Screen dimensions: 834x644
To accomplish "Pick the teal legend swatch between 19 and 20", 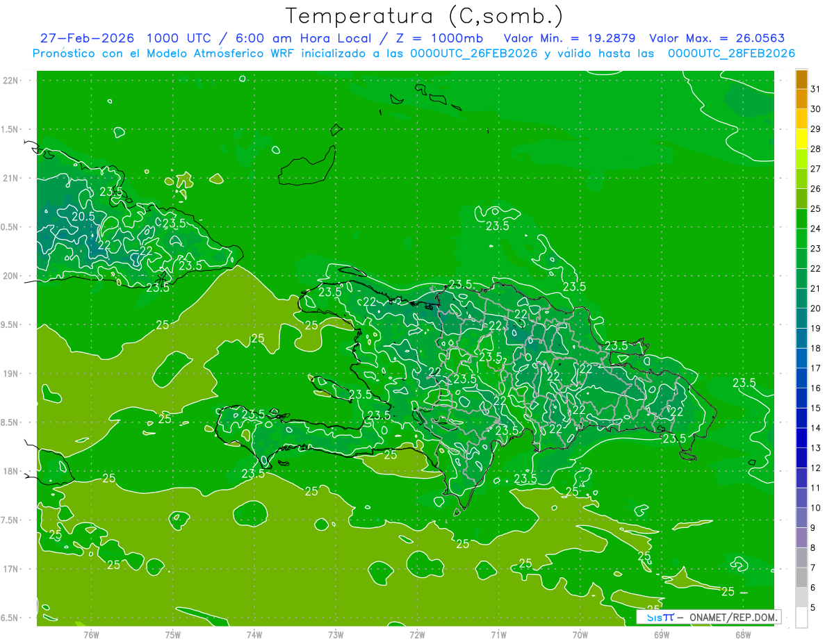I will coord(802,318).
